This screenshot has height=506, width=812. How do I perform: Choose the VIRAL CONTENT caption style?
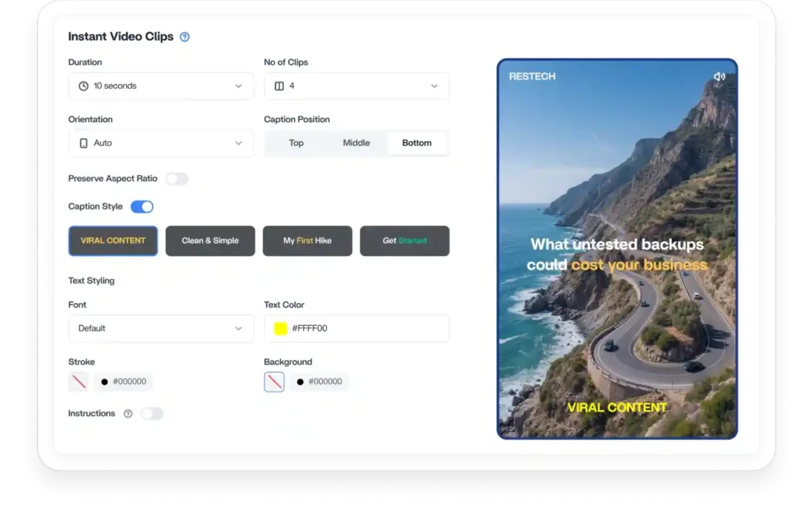tap(113, 241)
